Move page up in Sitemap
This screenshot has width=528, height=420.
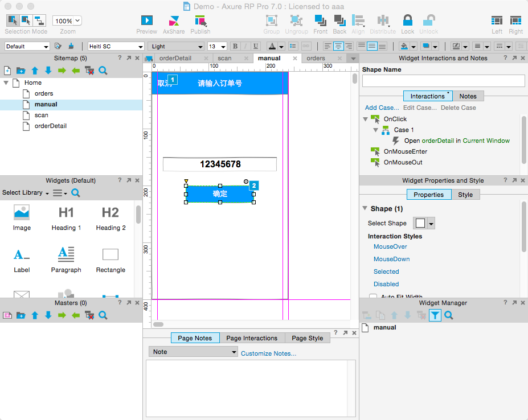[x=35, y=71]
